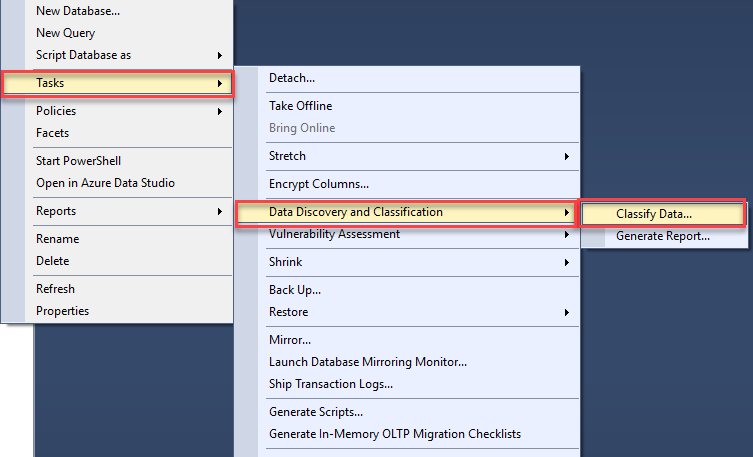Expand the Restore submenu arrow
The height and width of the screenshot is (457, 753).
pos(566,312)
